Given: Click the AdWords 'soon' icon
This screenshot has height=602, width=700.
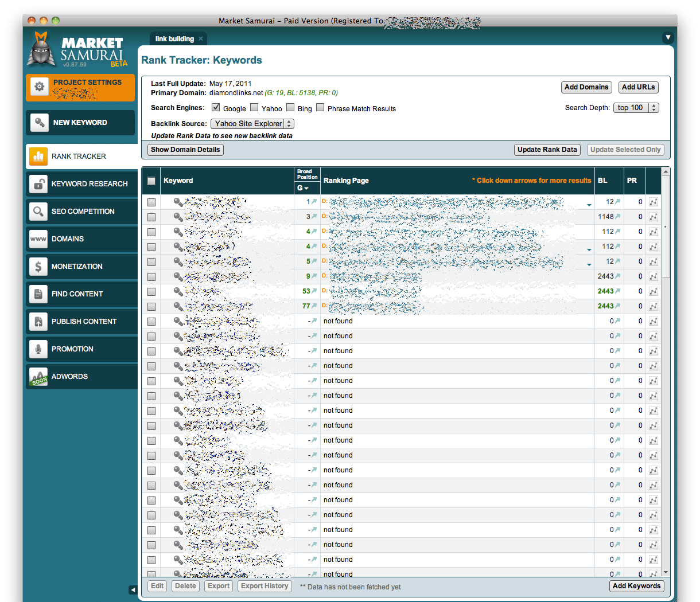Looking at the screenshot, I should coord(38,377).
